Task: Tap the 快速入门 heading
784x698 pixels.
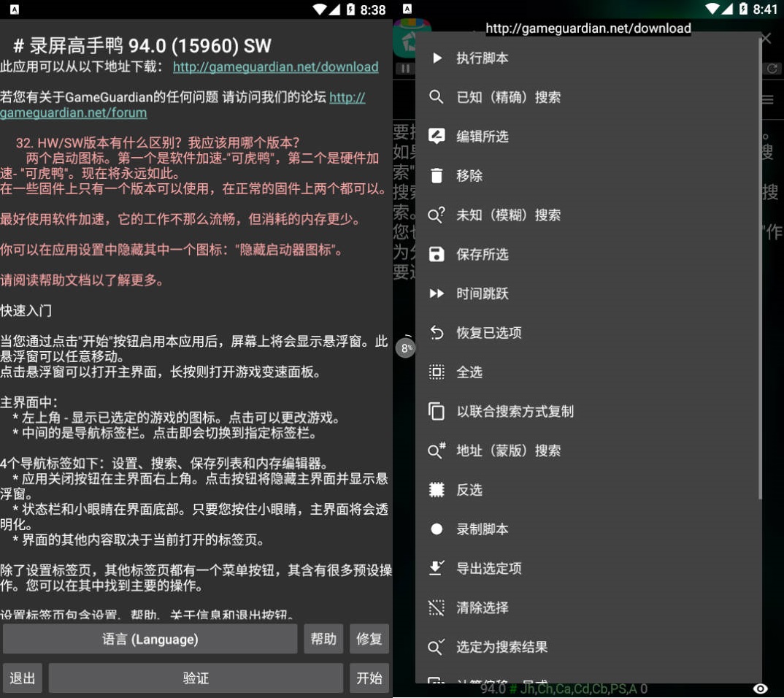Action: [x=26, y=311]
